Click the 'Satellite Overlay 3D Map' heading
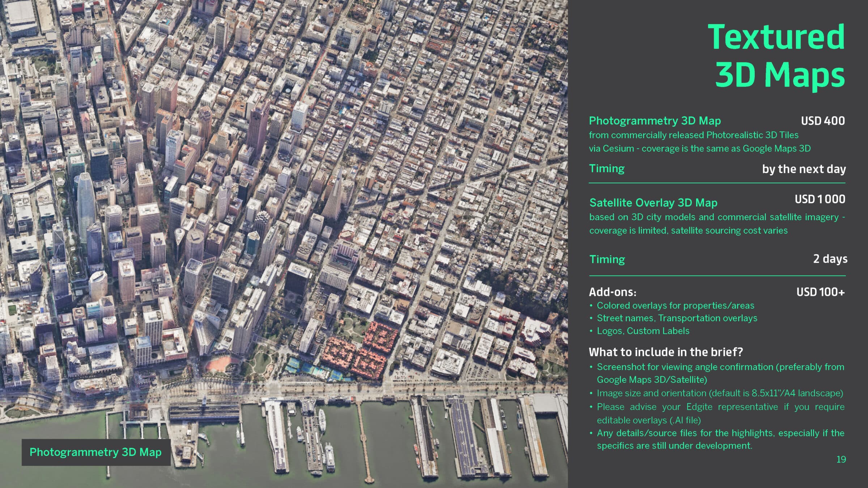 (653, 203)
